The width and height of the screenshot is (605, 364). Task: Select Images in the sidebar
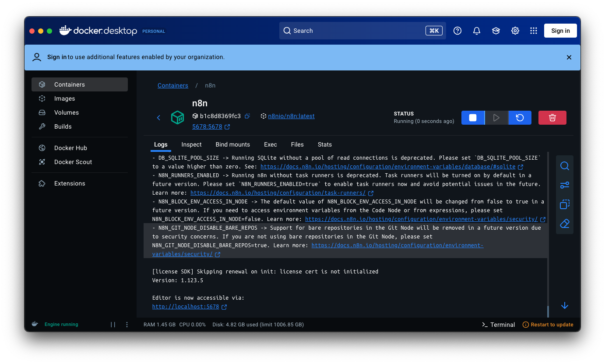80,98
